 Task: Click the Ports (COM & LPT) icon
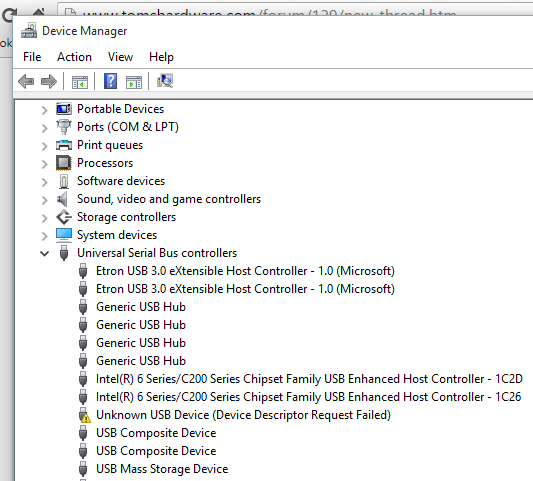(64, 127)
